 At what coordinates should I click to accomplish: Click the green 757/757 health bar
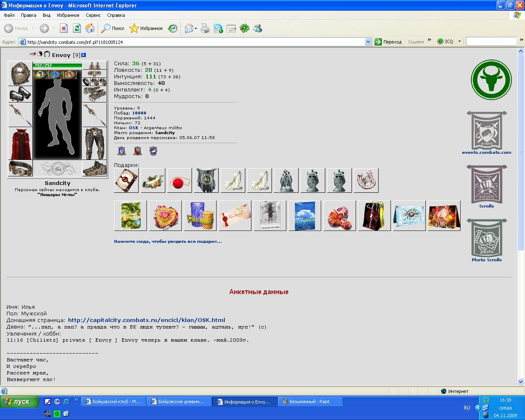(57, 65)
